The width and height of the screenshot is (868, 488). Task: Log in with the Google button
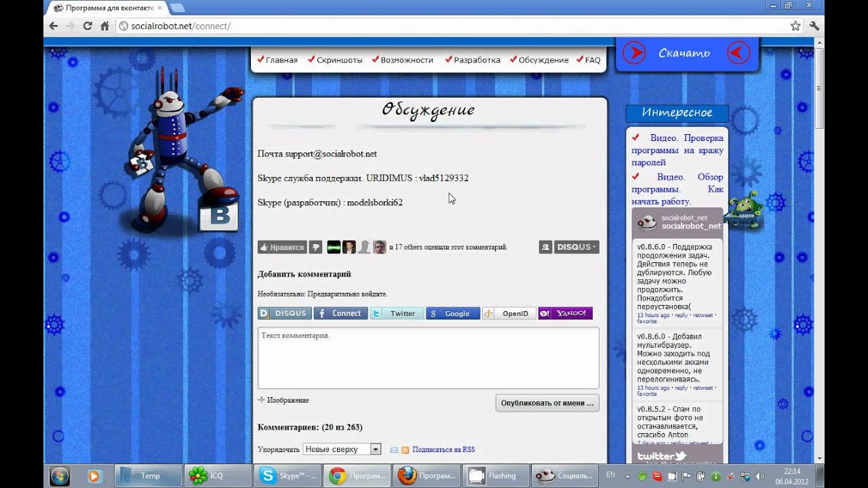point(453,314)
